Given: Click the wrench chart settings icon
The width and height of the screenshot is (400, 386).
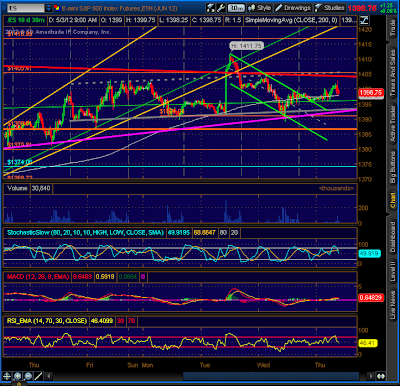Looking at the screenshot, I should point(221,8).
